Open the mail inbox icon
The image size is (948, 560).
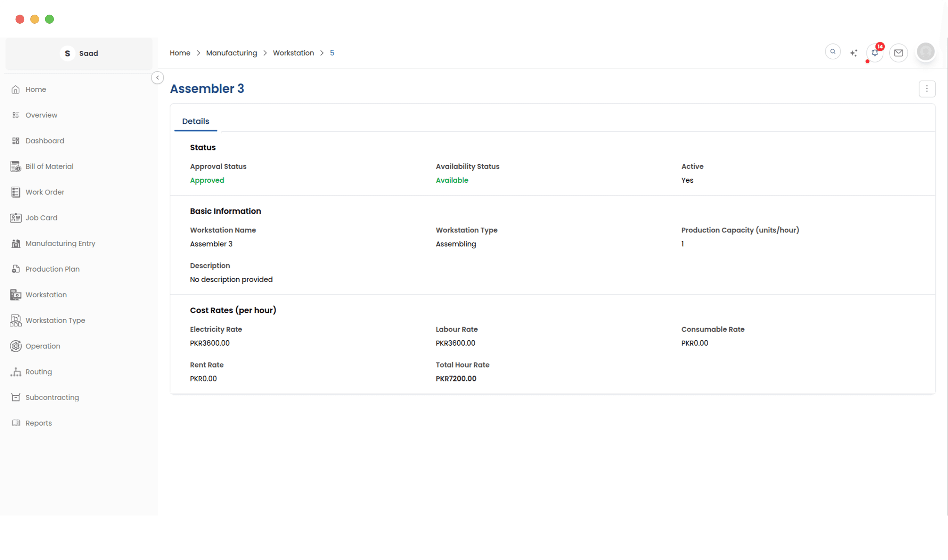click(899, 53)
